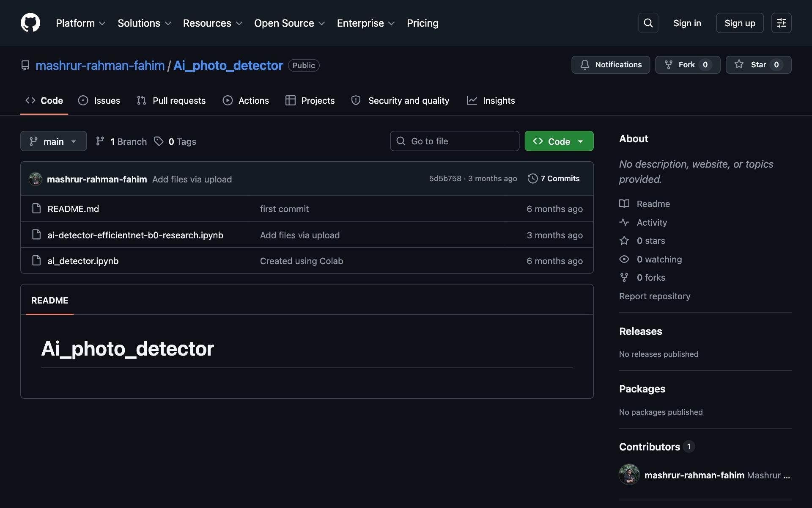Open latest commit message Add files via upload
This screenshot has height=508, width=812.
pos(192,179)
